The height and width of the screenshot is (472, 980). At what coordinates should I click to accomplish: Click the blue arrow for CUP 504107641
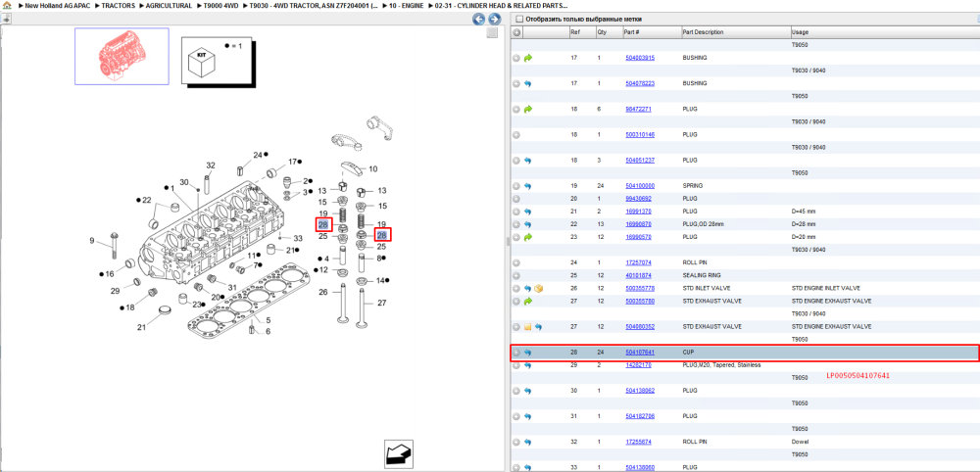tap(527, 353)
